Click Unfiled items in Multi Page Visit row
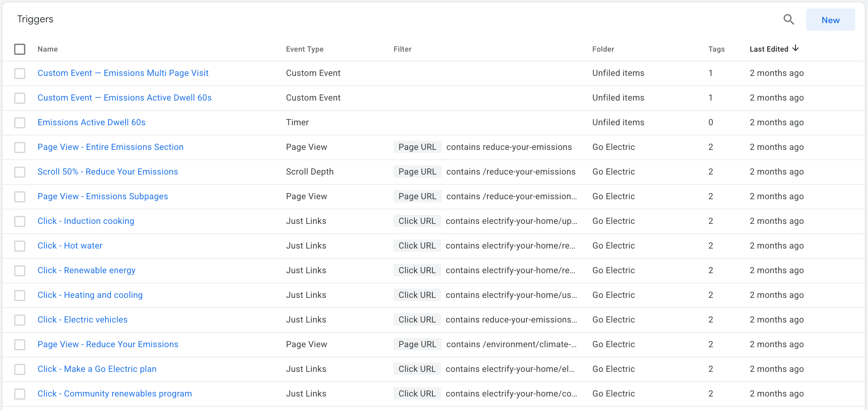The image size is (868, 410). 618,73
